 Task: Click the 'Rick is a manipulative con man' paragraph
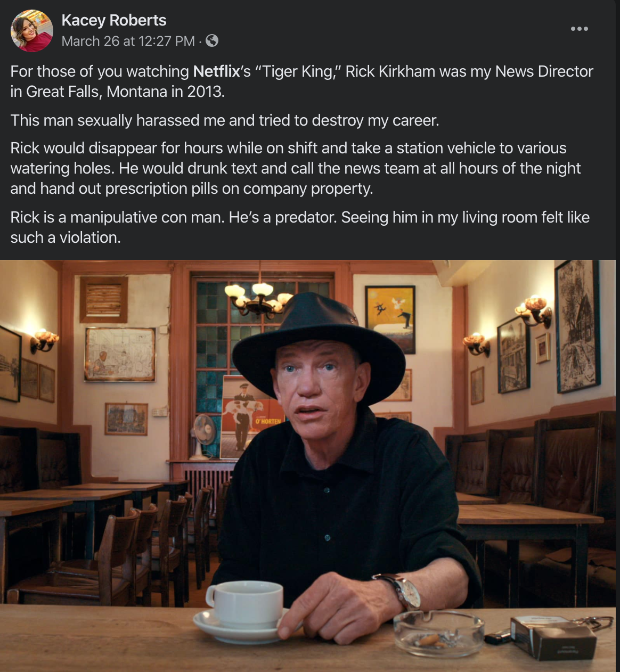pos(300,227)
